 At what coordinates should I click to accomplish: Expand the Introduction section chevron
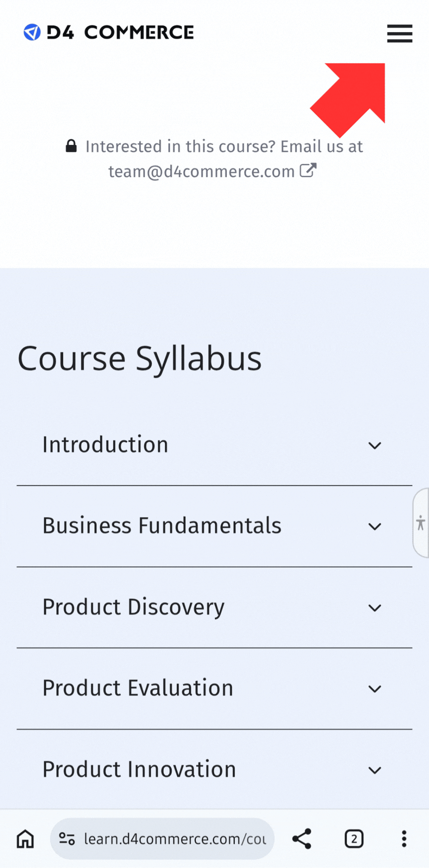tap(375, 445)
